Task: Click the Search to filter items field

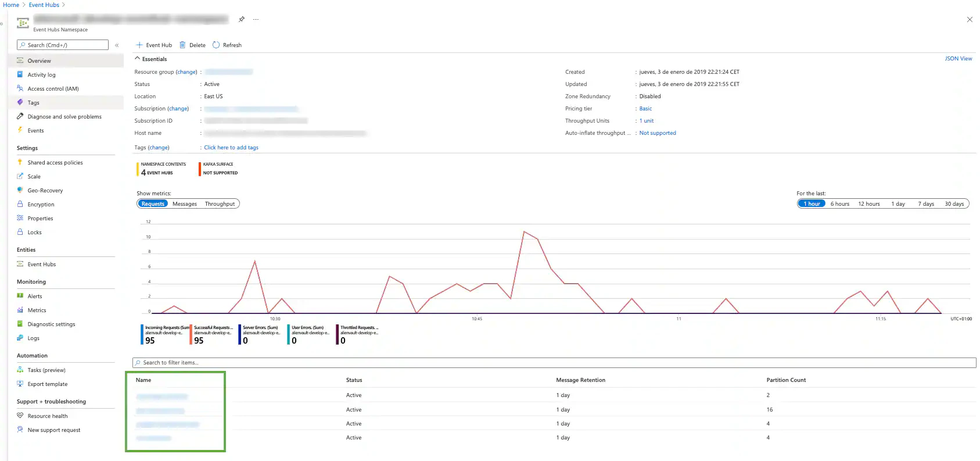Action: 554,363
